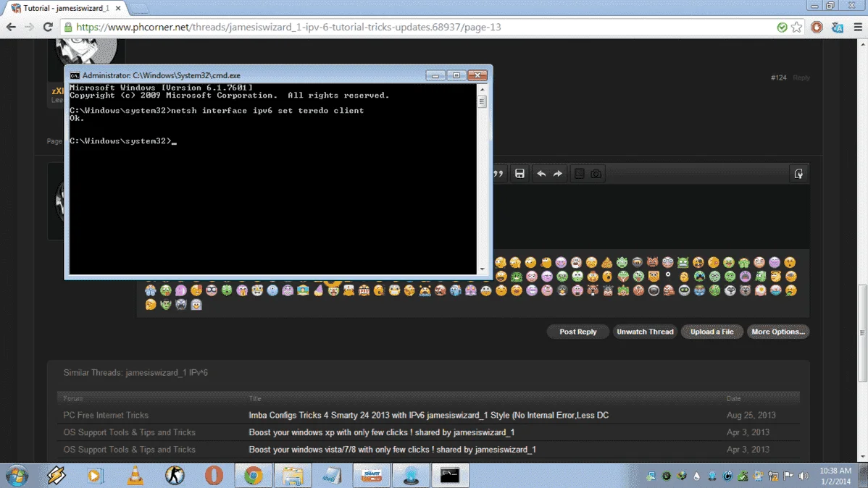Undo the last edit in reply editor
Image resolution: width=868 pixels, height=488 pixels.
tap(541, 174)
